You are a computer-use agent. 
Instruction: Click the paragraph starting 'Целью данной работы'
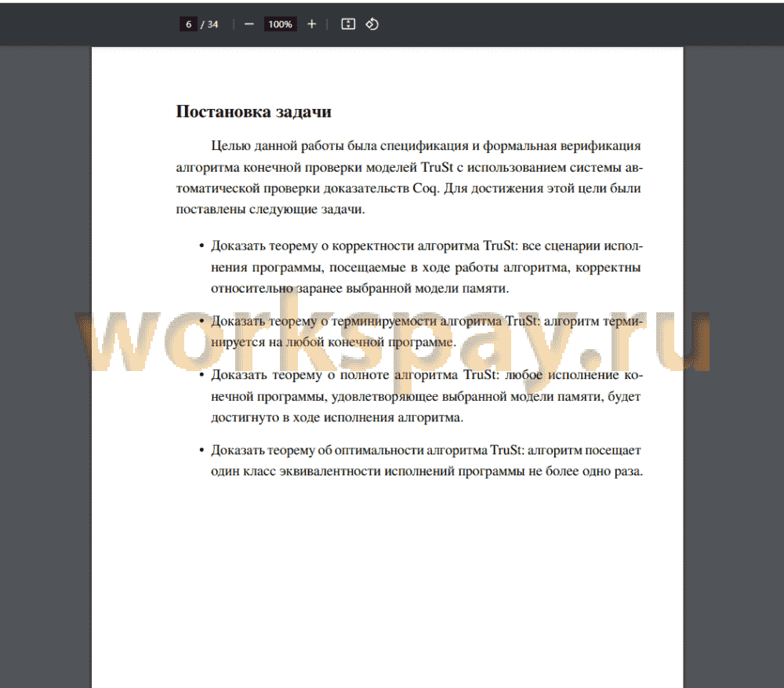point(409,177)
